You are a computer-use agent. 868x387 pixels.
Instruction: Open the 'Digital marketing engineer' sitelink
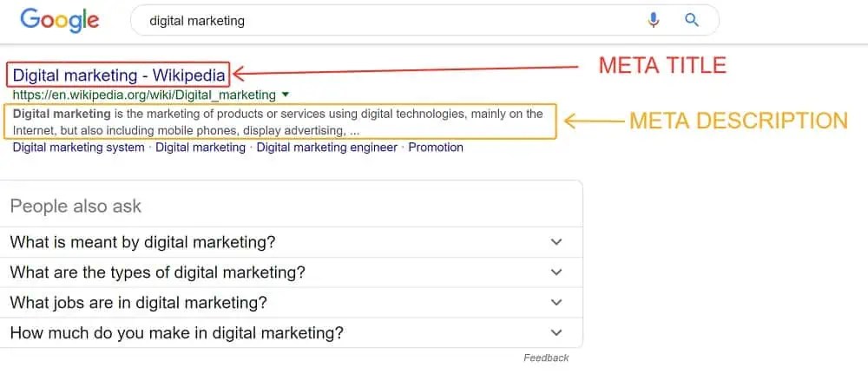[326, 148]
